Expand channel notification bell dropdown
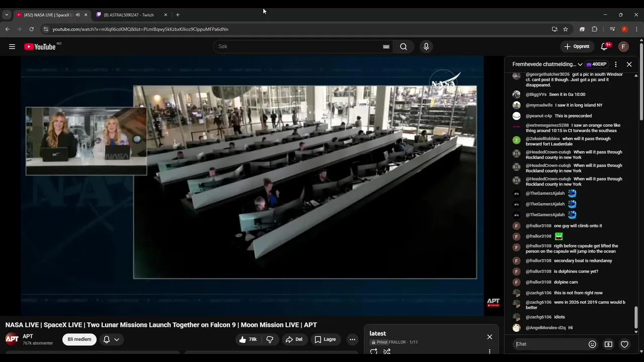Image resolution: width=644 pixels, height=362 pixels. 111,339
